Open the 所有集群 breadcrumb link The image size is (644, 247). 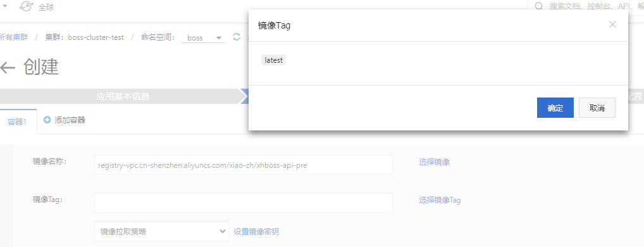(14, 37)
